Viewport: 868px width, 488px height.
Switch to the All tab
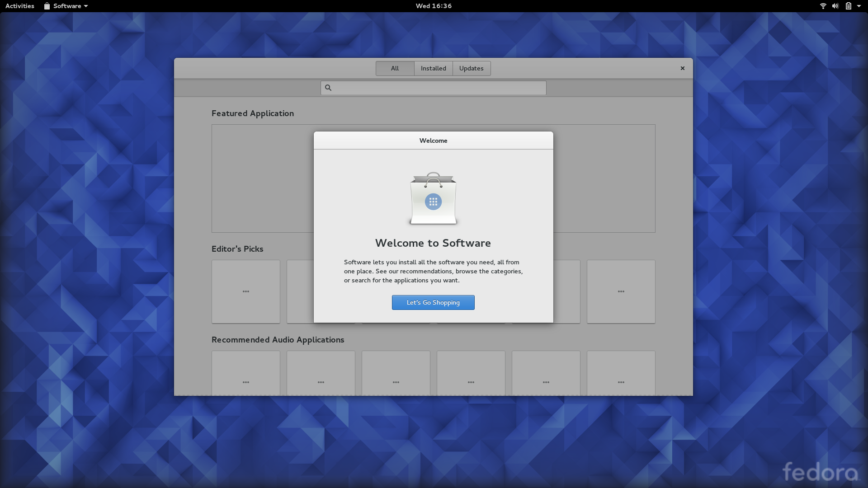tap(395, 68)
